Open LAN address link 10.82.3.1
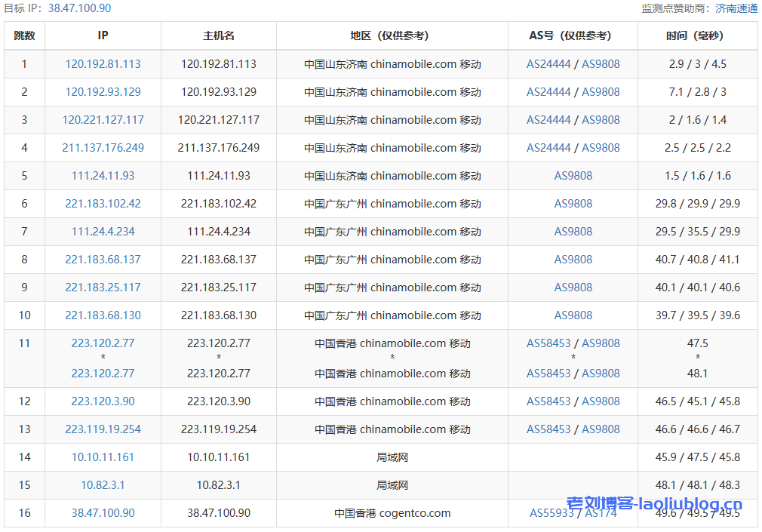The height and width of the screenshot is (532, 762). [103, 484]
